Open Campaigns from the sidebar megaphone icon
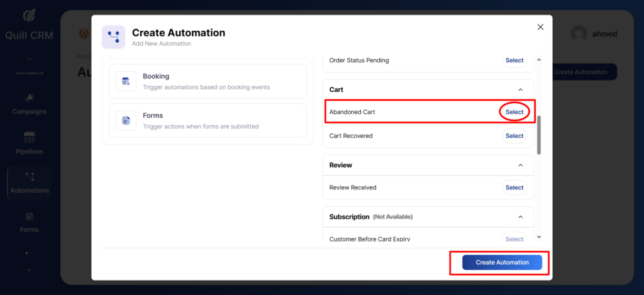644x295 pixels. [29, 98]
